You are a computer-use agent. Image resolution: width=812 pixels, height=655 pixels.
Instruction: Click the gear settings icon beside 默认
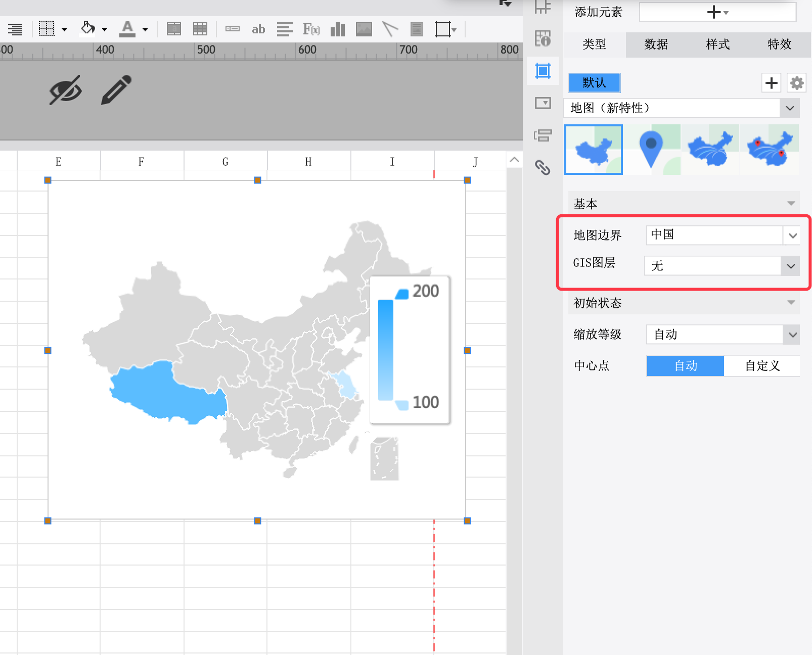coord(797,83)
